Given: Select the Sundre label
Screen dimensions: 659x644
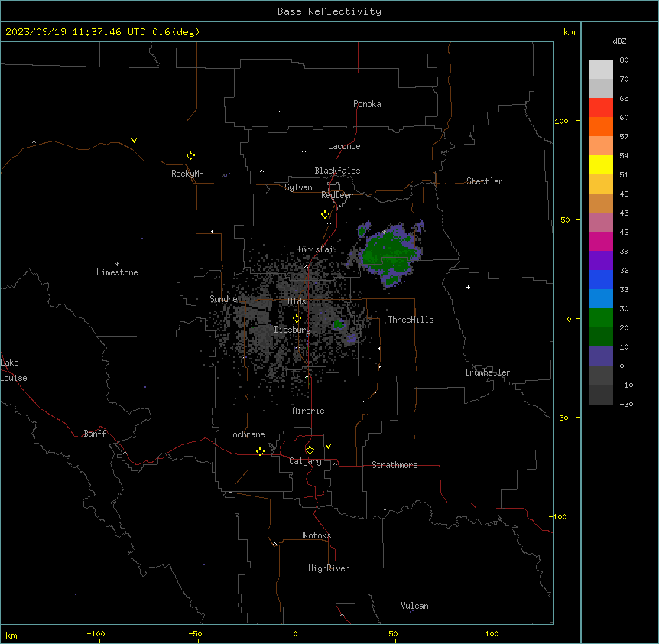Looking at the screenshot, I should 223,299.
